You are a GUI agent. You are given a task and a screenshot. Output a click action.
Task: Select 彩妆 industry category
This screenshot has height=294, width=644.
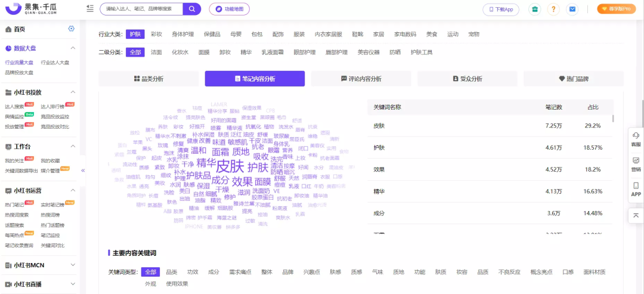coord(156,34)
